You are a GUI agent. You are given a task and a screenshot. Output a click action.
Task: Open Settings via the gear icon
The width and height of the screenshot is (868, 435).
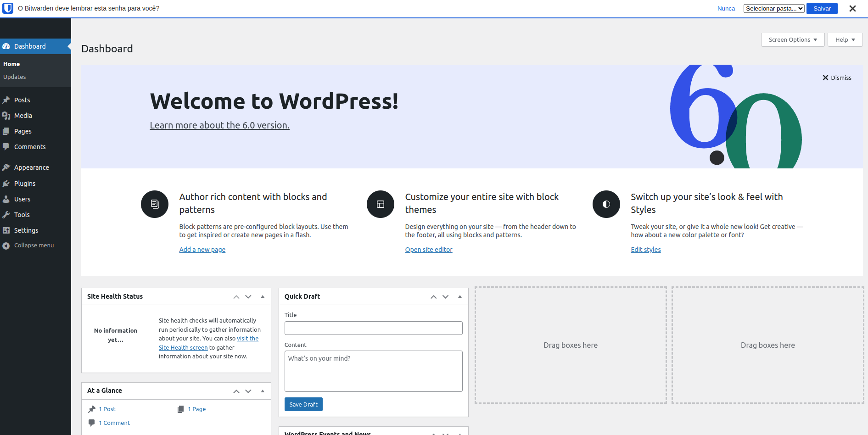7,230
